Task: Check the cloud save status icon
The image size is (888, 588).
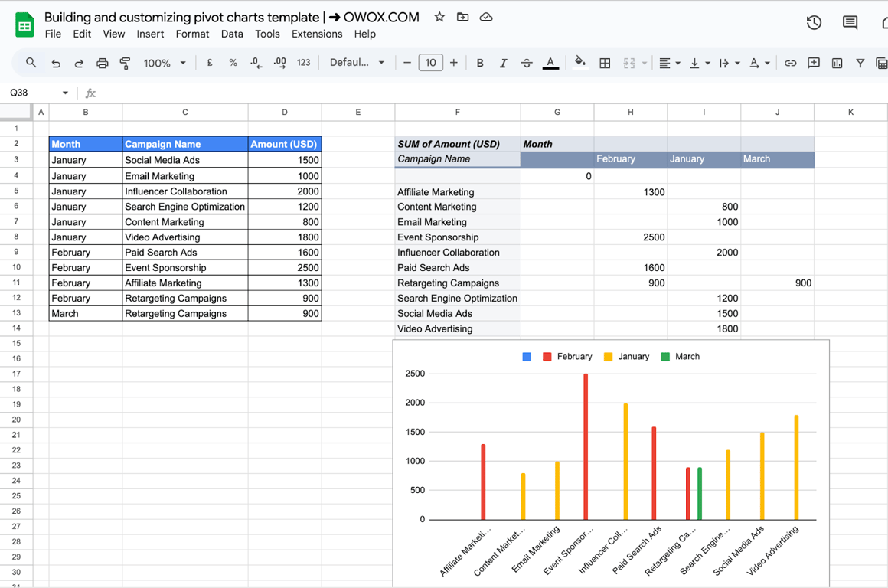Action: pos(486,17)
